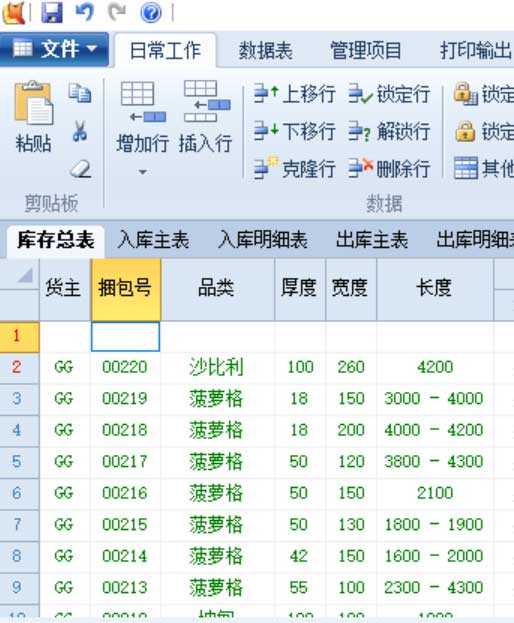Expand the 增加行 dropdown arrow
Image resolution: width=514 pixels, height=623 pixels.
[x=143, y=172]
